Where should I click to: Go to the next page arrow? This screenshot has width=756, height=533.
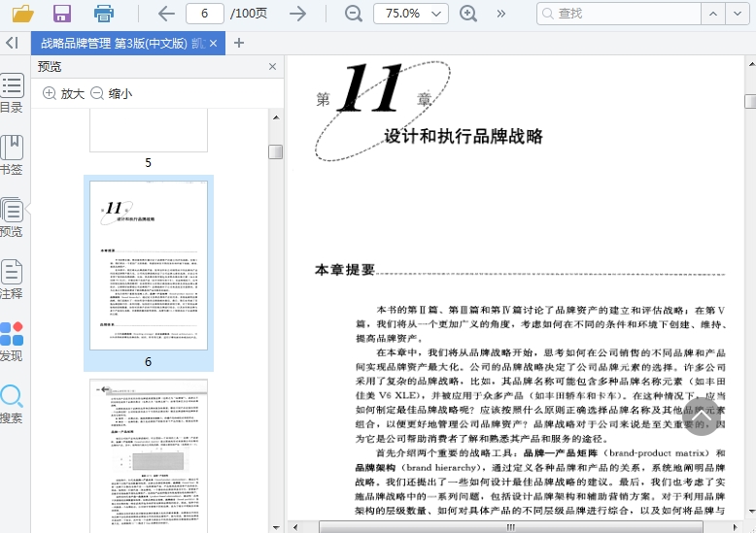[298, 14]
